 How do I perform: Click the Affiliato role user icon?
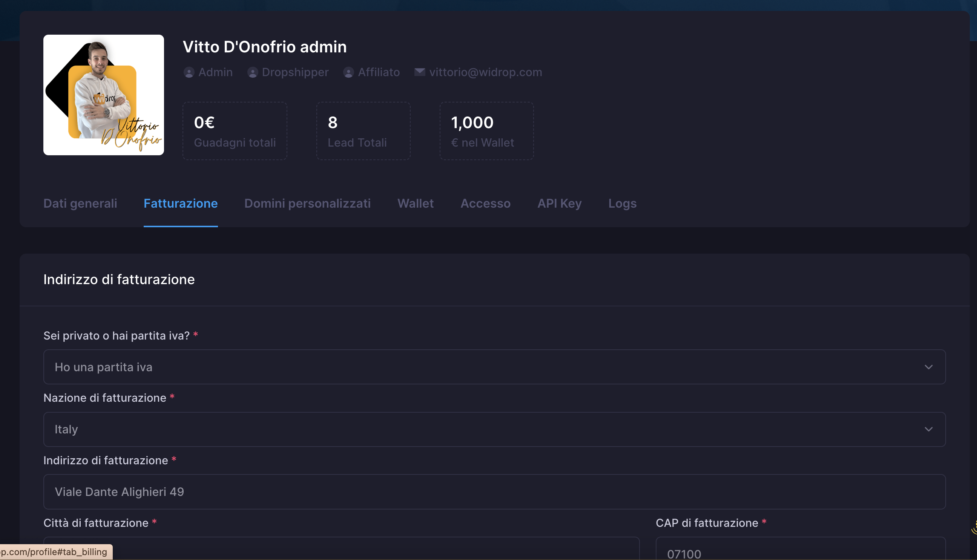(348, 72)
